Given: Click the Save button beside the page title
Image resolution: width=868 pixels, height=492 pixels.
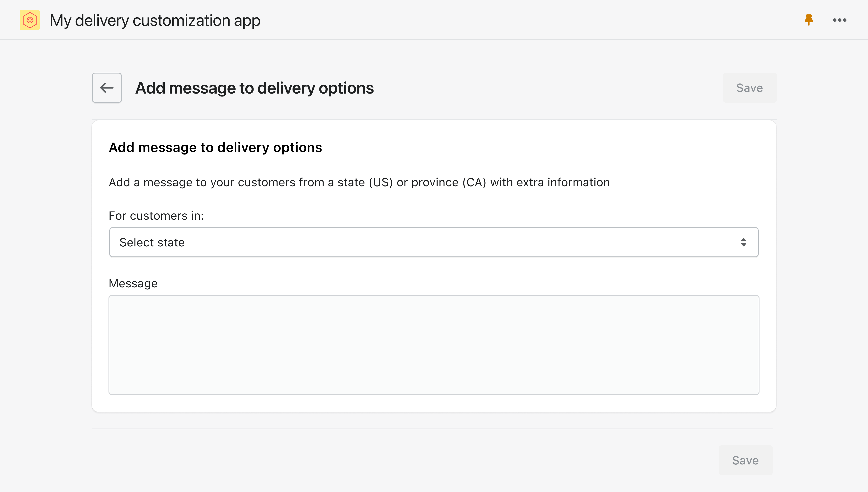Looking at the screenshot, I should [x=749, y=88].
